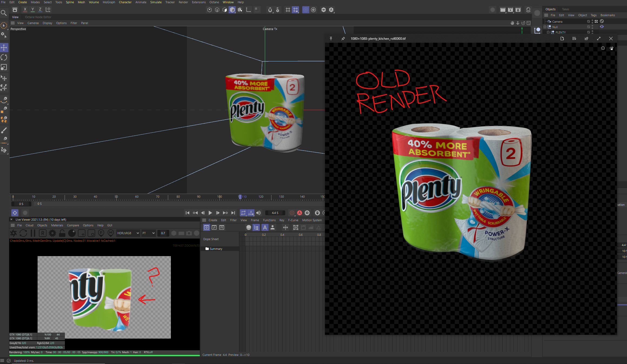Open the Octane menu in main menu bar
The height and width of the screenshot is (364, 627).
(x=214, y=2)
